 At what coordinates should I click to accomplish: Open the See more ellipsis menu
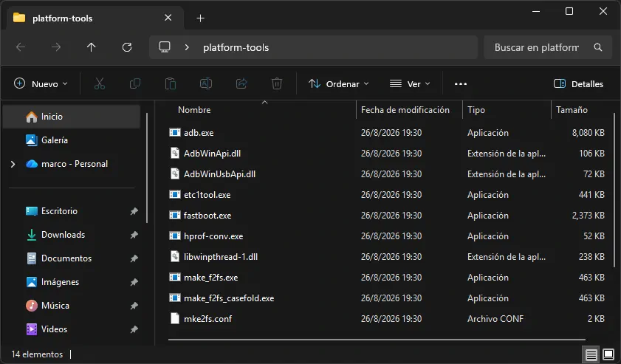click(461, 84)
